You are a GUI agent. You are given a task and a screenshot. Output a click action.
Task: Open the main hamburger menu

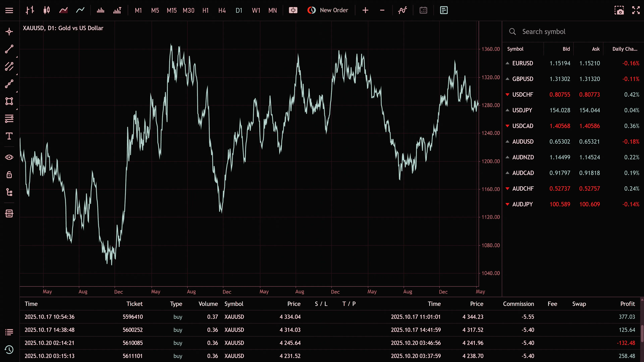click(x=9, y=10)
